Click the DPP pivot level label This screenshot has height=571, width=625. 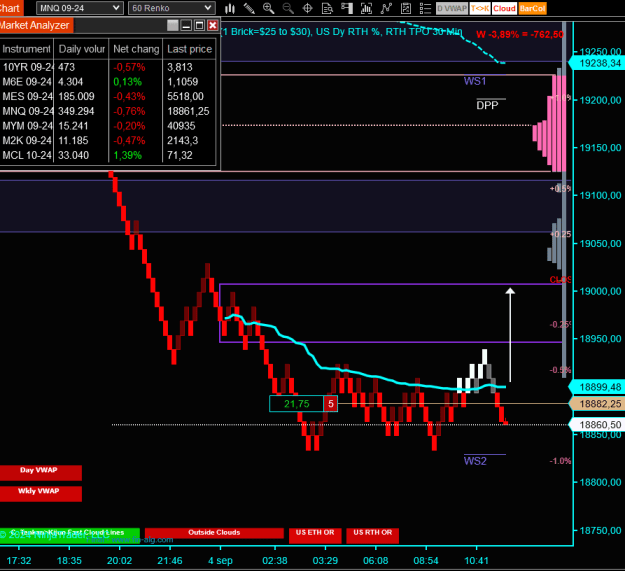(487, 105)
